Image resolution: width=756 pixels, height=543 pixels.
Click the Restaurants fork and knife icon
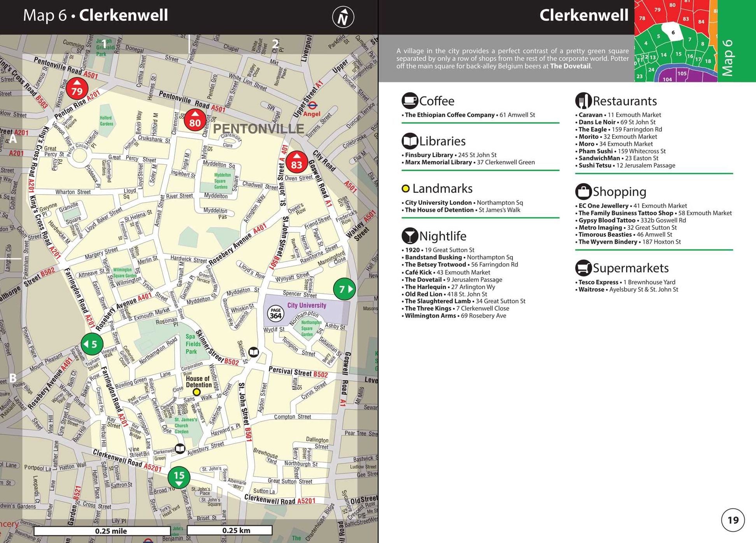[x=583, y=101]
